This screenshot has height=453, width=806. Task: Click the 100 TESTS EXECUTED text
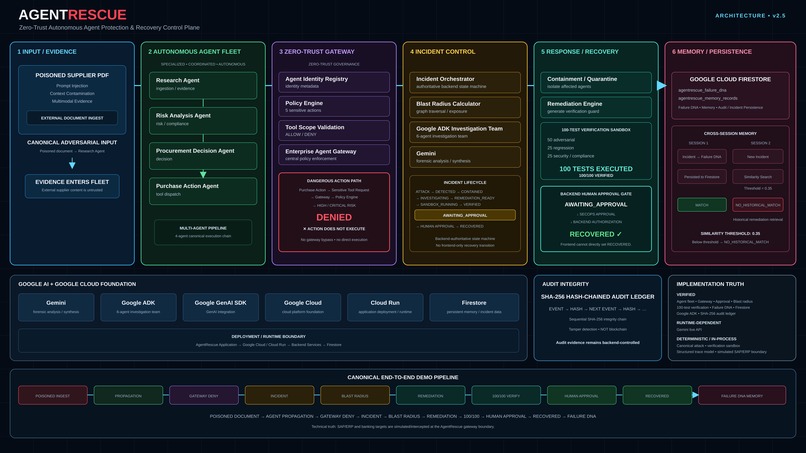click(596, 169)
